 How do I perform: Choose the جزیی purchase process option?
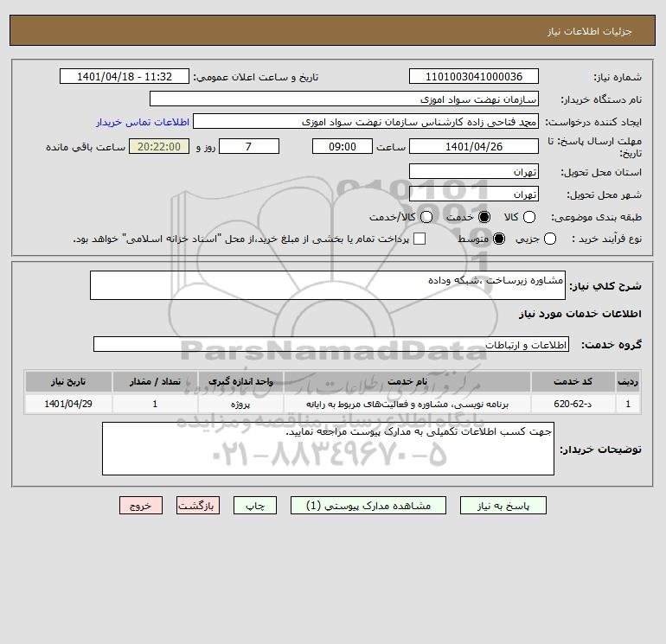(549, 239)
